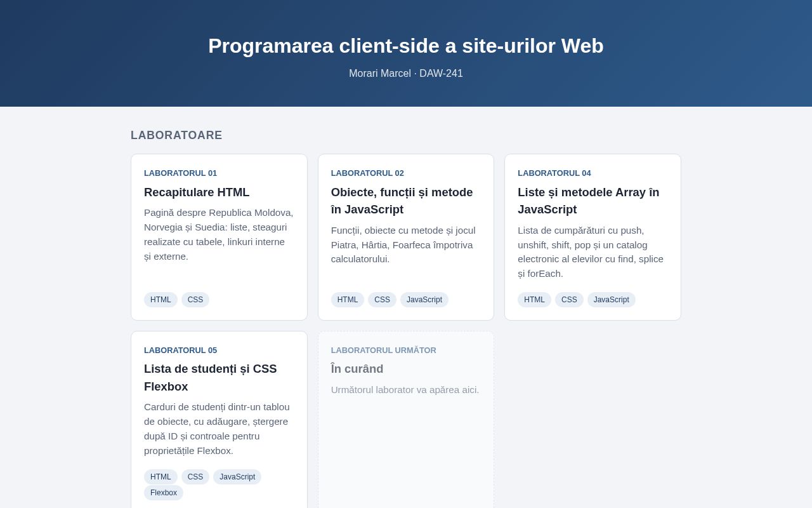Select the CSS tag in Laboratorul 02 card
The height and width of the screenshot is (508, 812).
(x=382, y=300)
